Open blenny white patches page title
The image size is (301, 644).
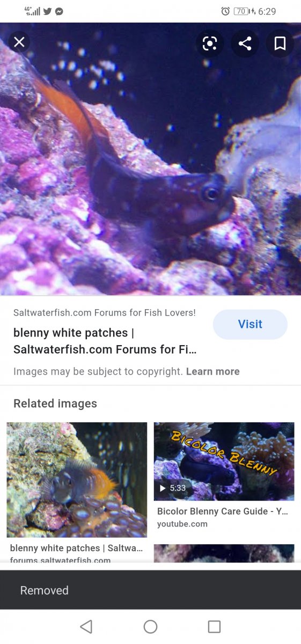click(x=105, y=341)
